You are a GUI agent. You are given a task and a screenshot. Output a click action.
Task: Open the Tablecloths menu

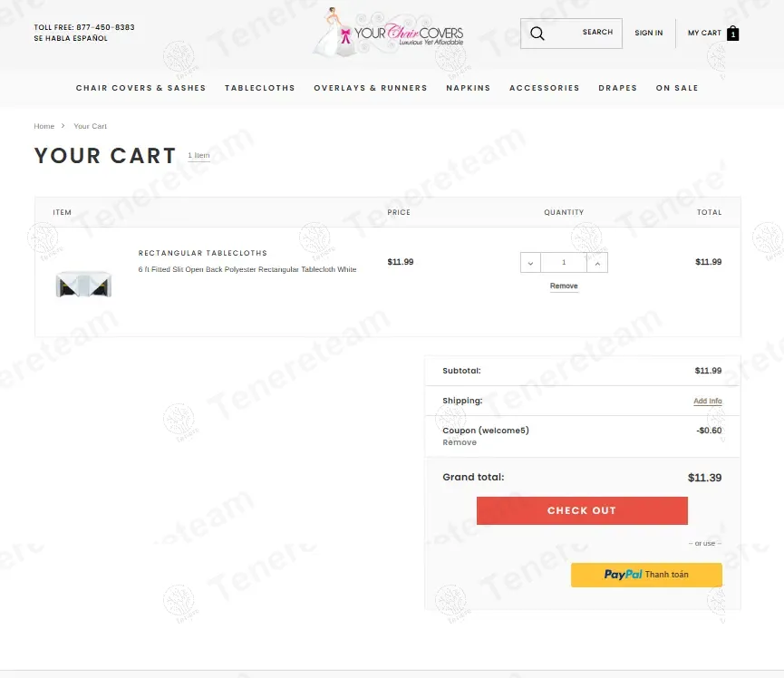[260, 88]
